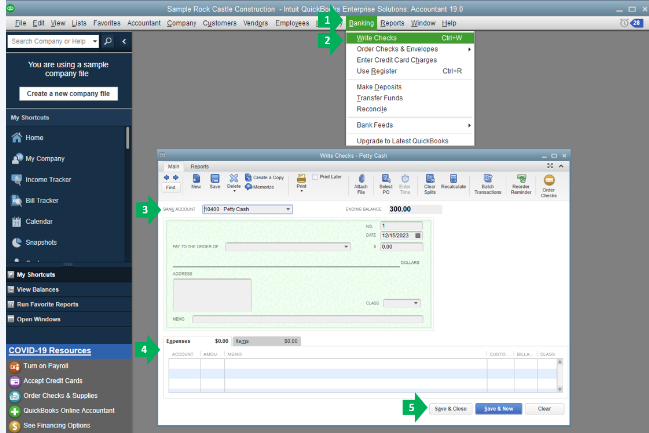Click Turn on Payroll link

(x=46, y=366)
